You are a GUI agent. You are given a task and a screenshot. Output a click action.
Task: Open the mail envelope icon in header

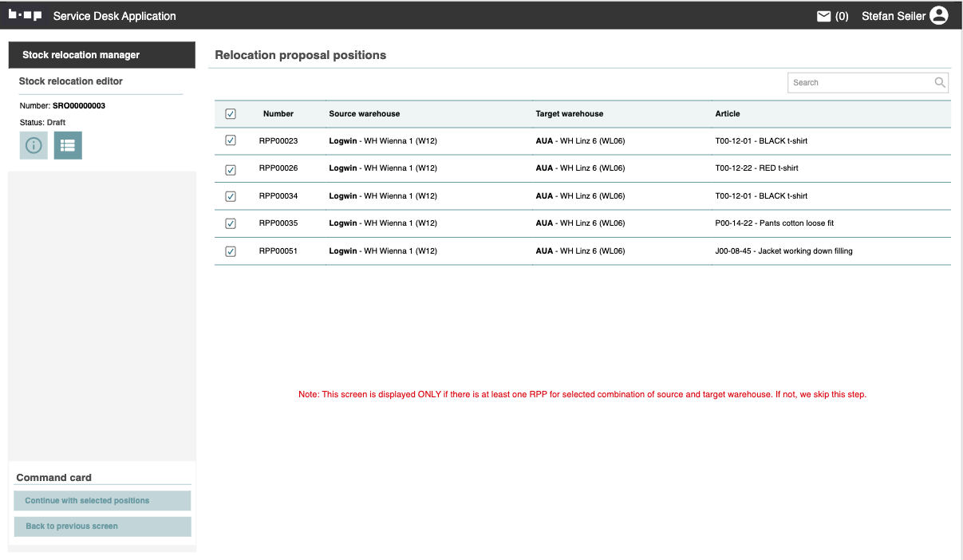[824, 16]
